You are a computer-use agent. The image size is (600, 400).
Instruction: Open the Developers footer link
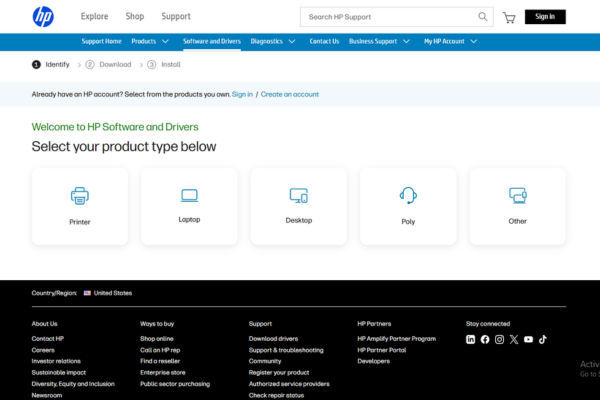(373, 361)
